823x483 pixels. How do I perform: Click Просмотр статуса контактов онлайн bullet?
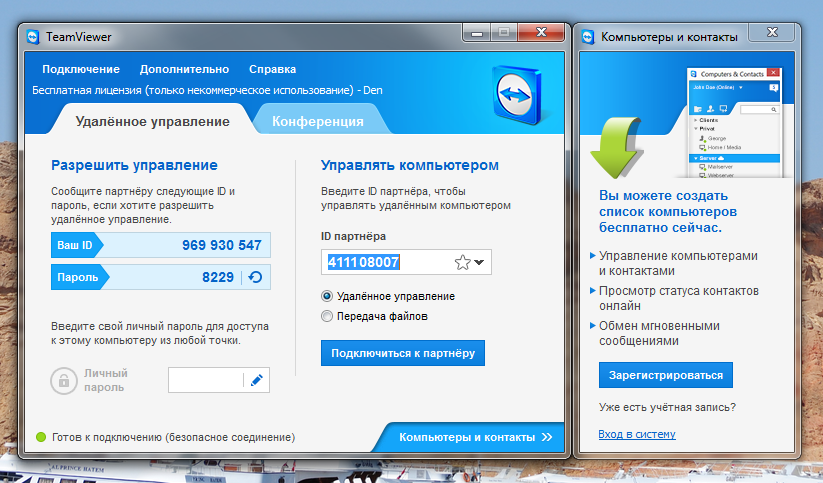(x=679, y=298)
